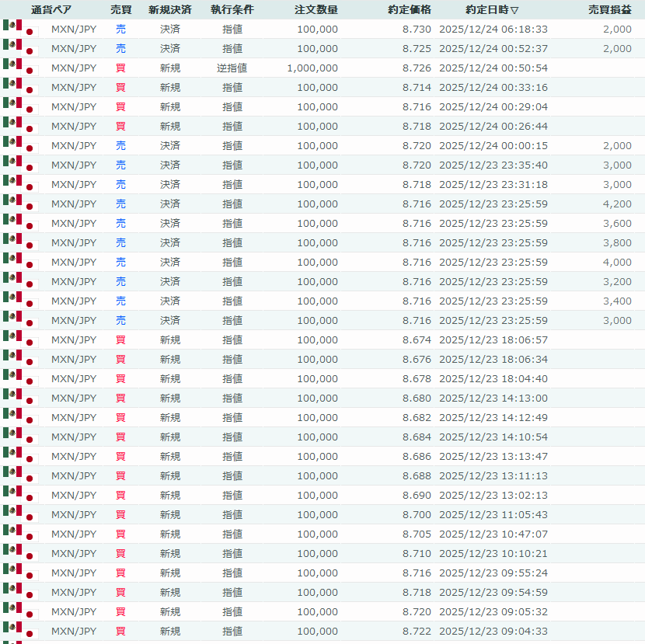Select the 1,000,000 order quantity cell
This screenshot has height=644, width=645.
pos(312,68)
